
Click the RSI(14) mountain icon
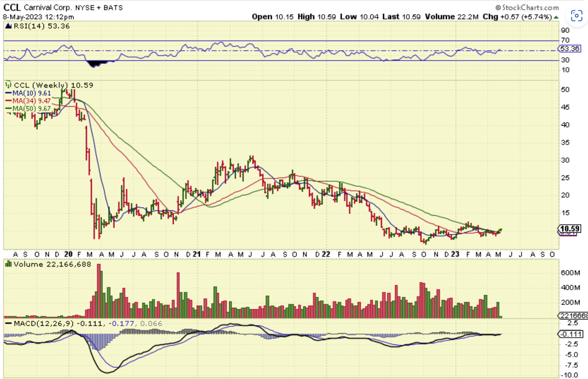coord(9,26)
